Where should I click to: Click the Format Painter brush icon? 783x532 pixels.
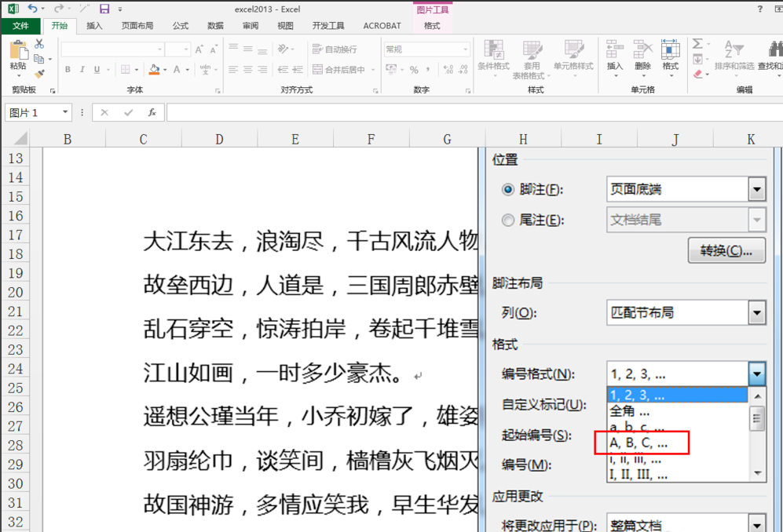(x=39, y=74)
